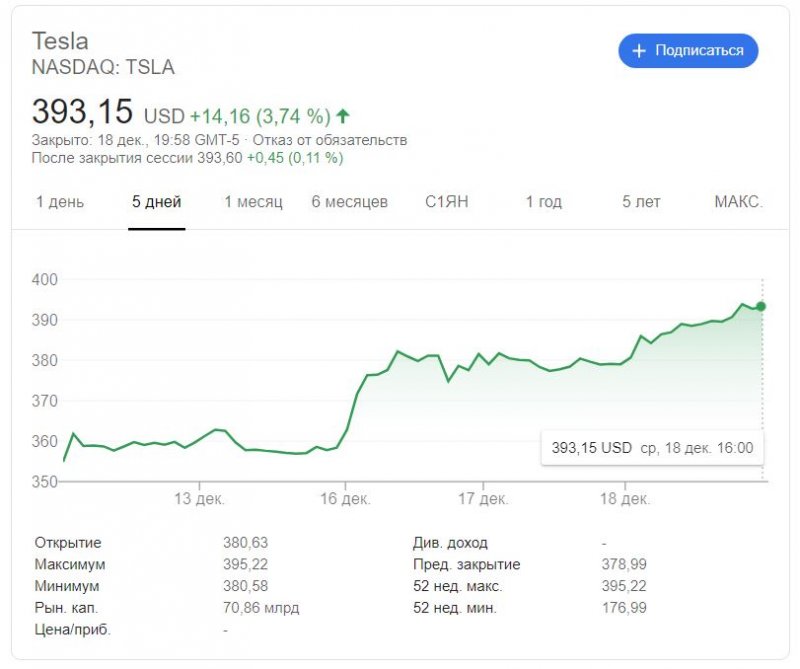The width and height of the screenshot is (800, 669).
Task: Click the 16 дек. date on axis
Action: click(345, 498)
